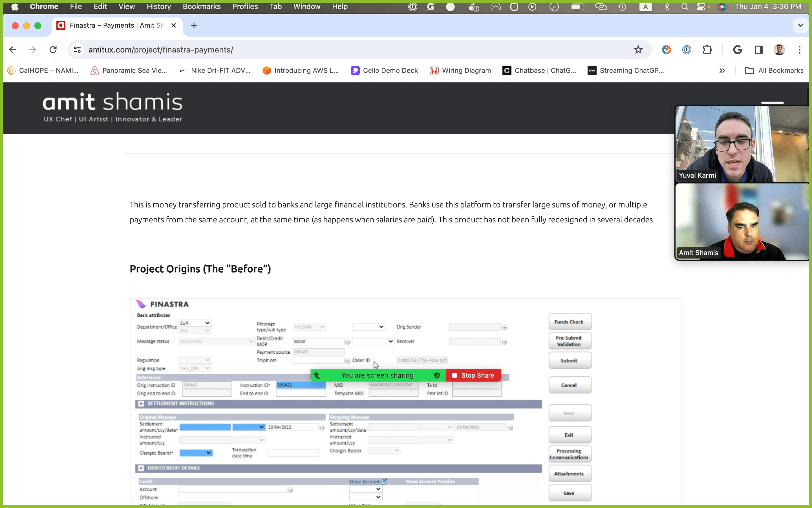Open the 1Password extension in Chrome's toolbar

(x=687, y=50)
